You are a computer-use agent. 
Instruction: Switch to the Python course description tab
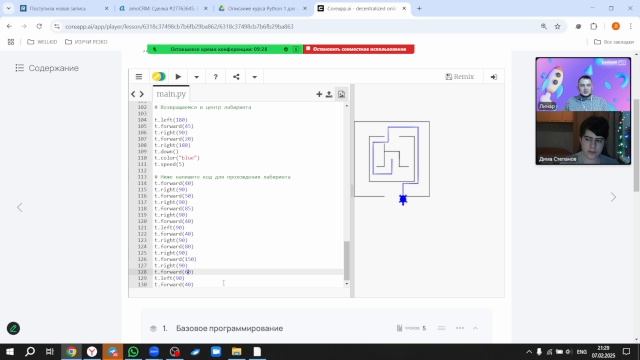(262, 8)
